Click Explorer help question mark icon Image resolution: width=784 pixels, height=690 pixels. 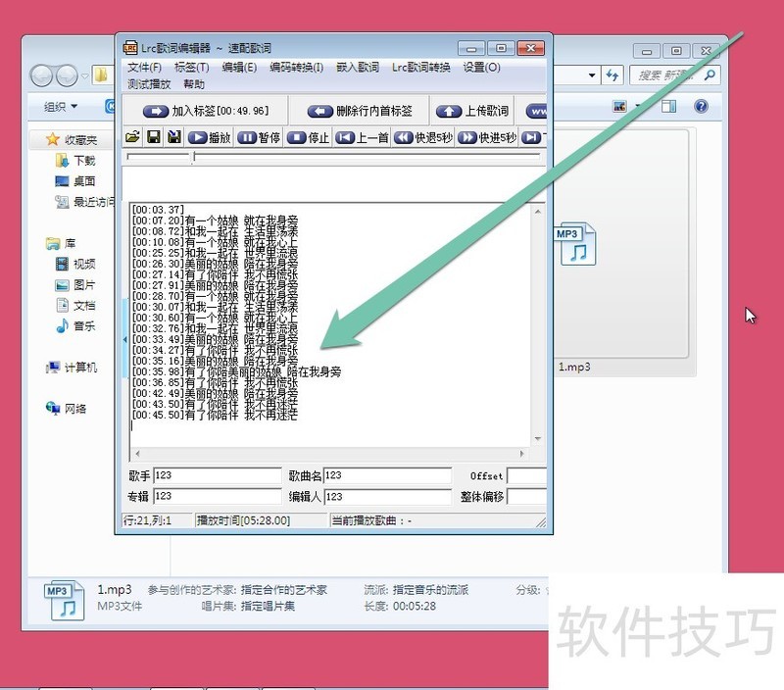701,106
